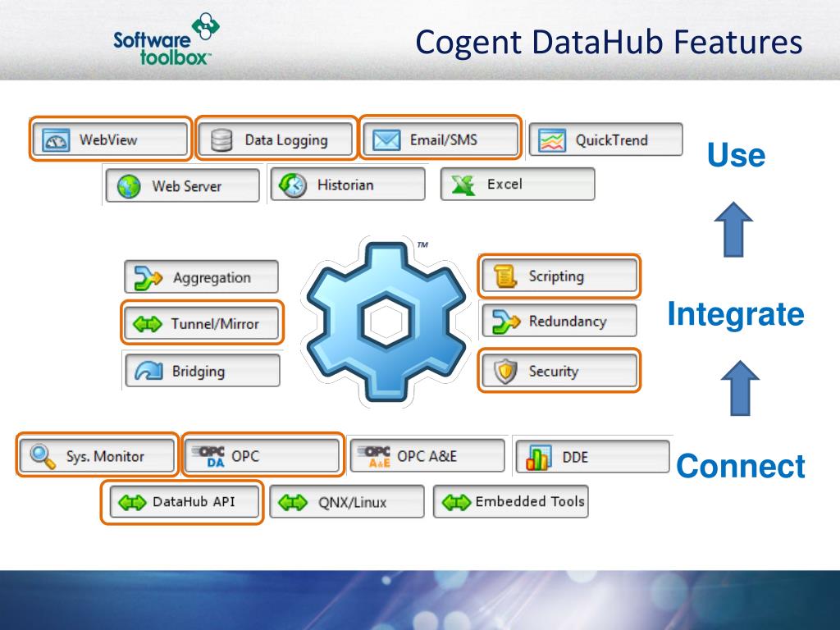The height and width of the screenshot is (630, 840).
Task: Click the OPC DA icon
Action: click(209, 456)
